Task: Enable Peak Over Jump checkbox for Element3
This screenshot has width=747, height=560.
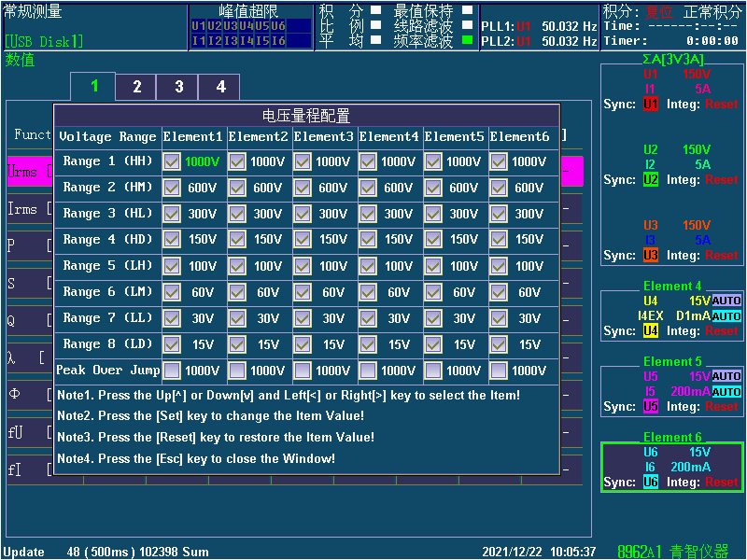Action: [303, 371]
